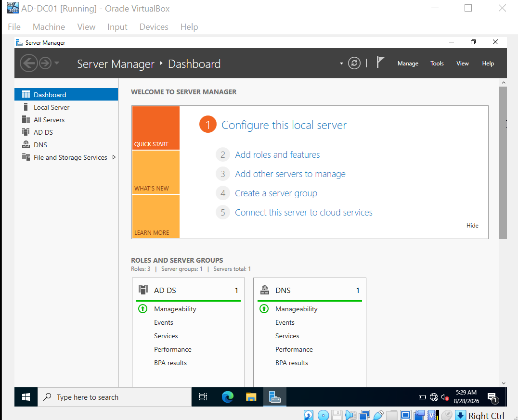518x420 pixels.
Task: Open Events under the AD DS tile
Action: tap(164, 323)
